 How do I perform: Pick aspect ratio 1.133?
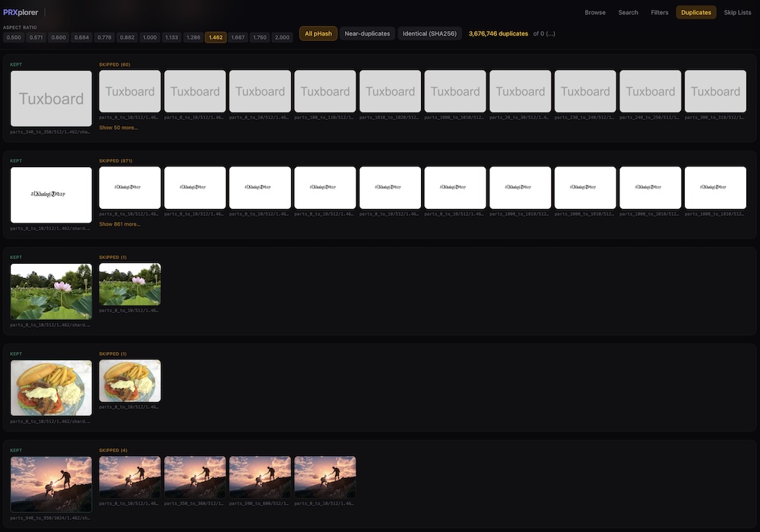click(172, 37)
